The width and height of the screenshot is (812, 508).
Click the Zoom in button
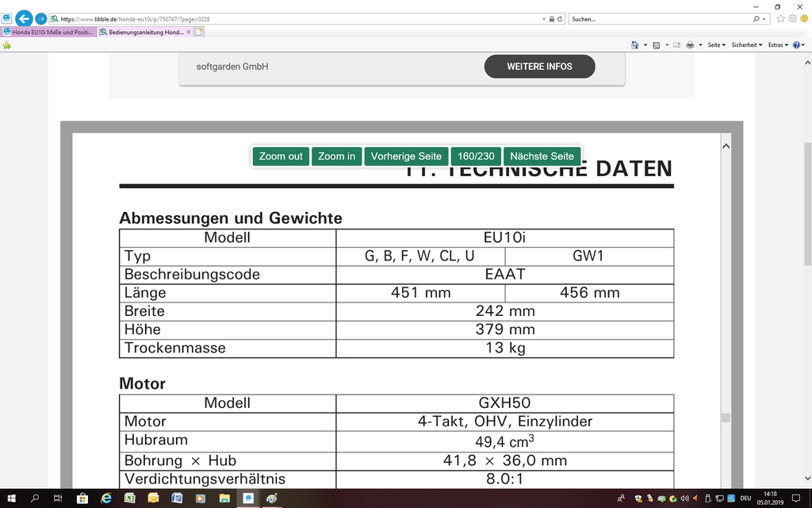[336, 156]
